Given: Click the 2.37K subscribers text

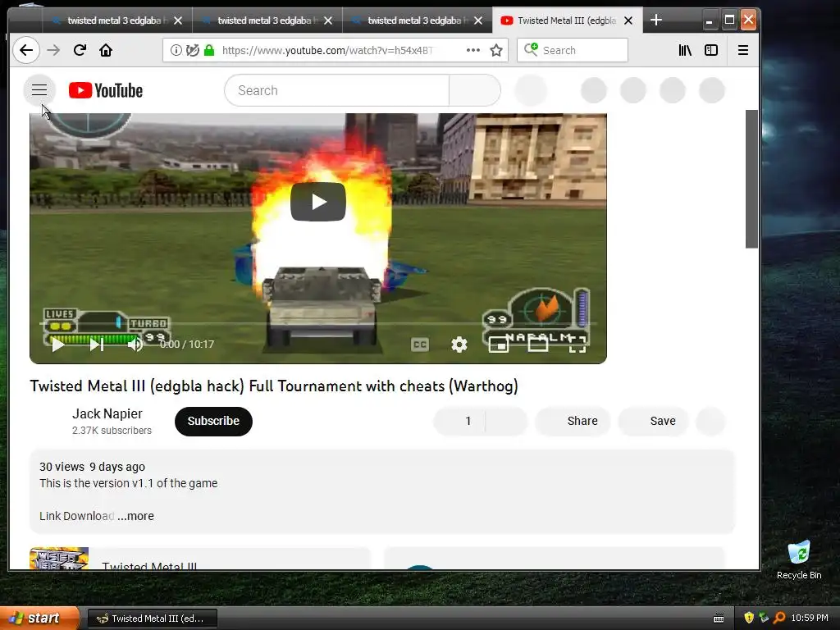Looking at the screenshot, I should coord(112,430).
